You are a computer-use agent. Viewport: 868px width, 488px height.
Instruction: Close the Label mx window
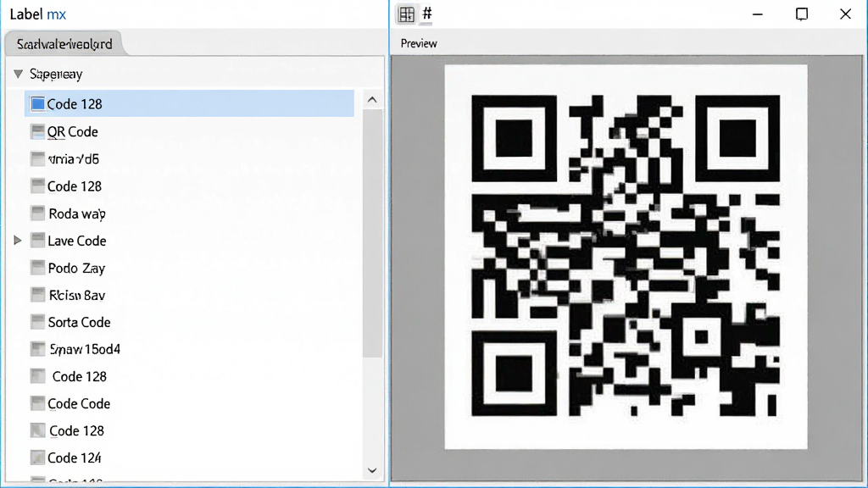click(x=845, y=14)
